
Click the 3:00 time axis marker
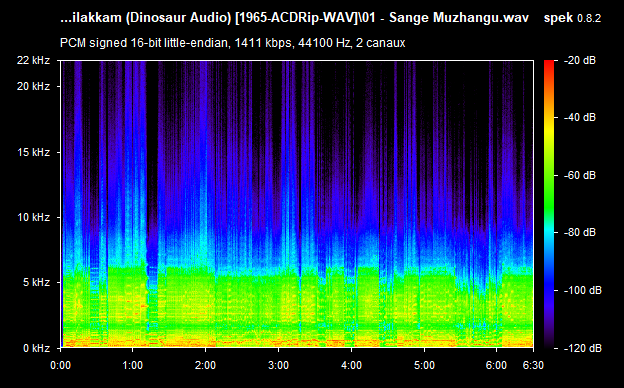pos(278,365)
